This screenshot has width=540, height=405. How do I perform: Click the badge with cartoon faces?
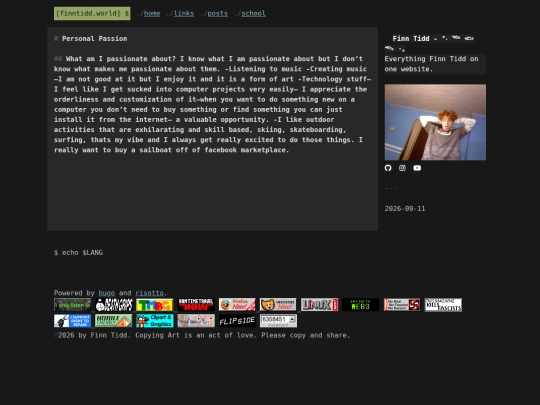[196, 321]
